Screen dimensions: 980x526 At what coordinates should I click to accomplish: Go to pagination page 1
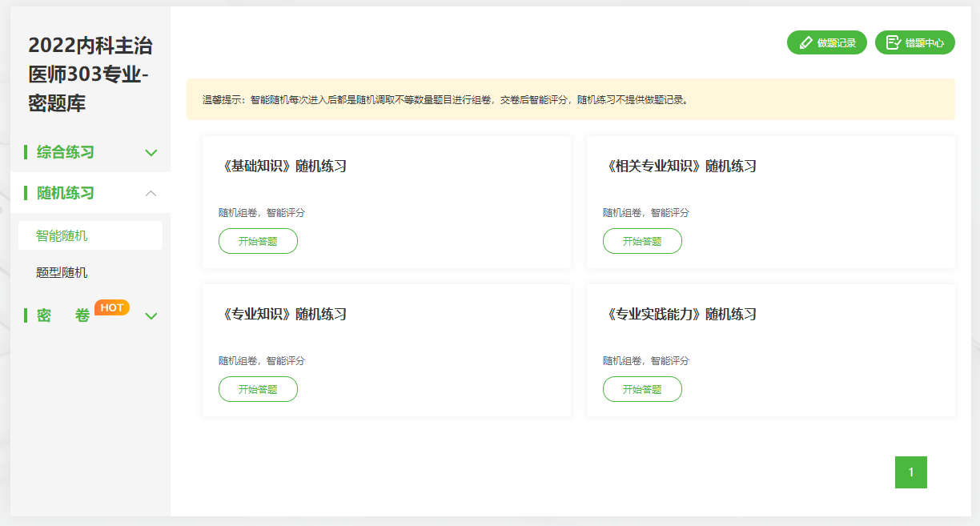pos(910,472)
